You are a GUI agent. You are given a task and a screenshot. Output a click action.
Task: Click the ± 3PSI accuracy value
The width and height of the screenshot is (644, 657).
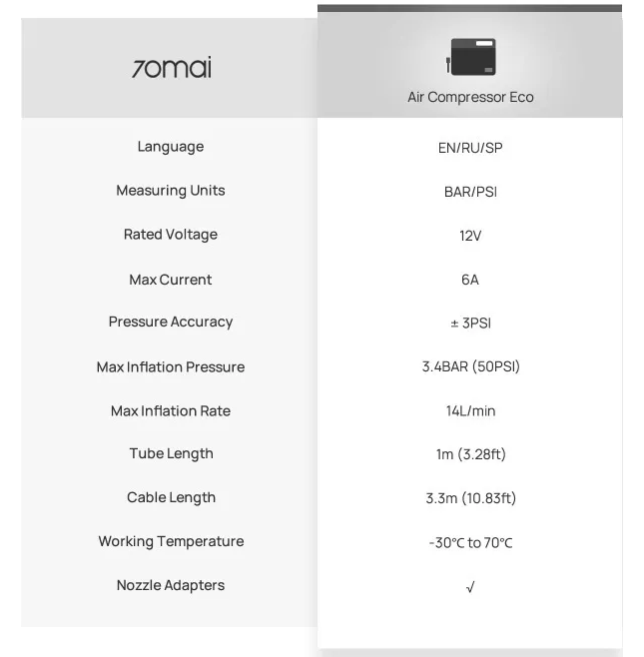point(470,324)
